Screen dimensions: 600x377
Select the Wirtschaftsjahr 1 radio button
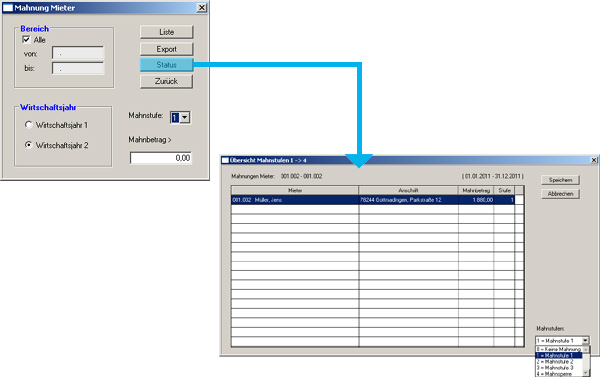coord(28,125)
